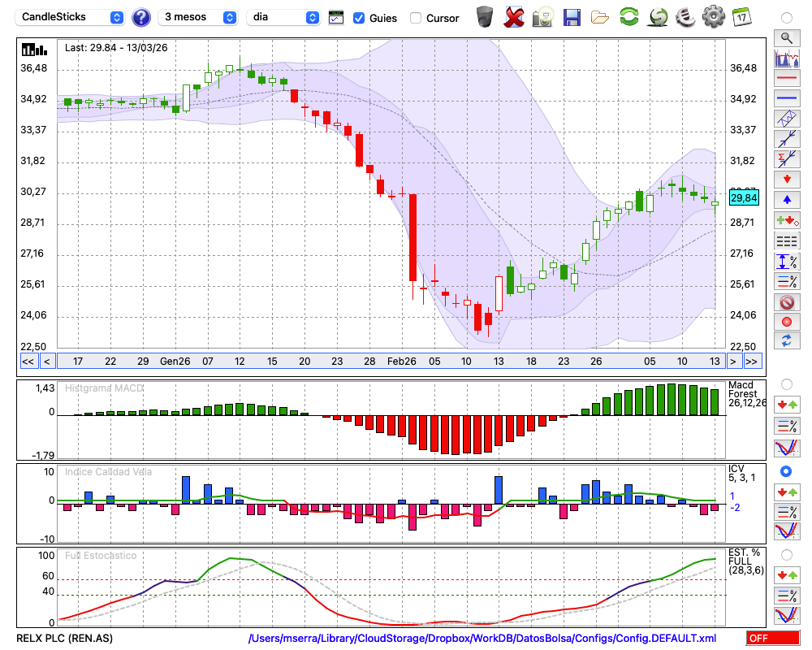Select the zigzag channel drawing tool

click(x=787, y=119)
